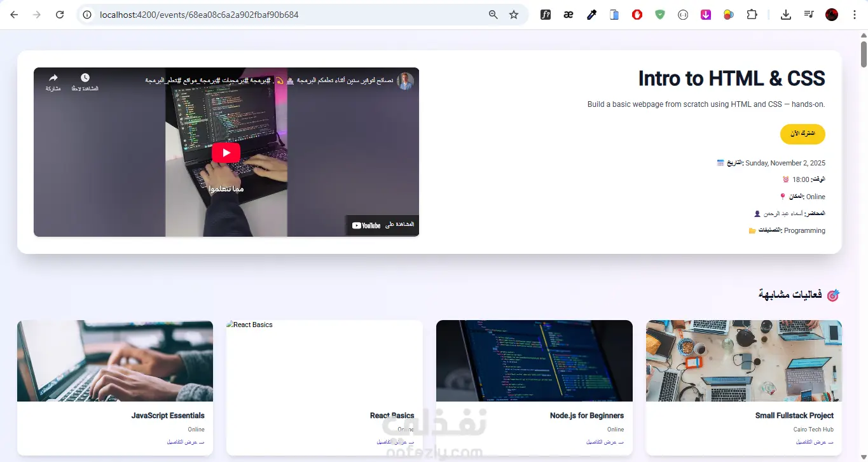Click the date Sunday, November 2, 2025

(x=785, y=164)
